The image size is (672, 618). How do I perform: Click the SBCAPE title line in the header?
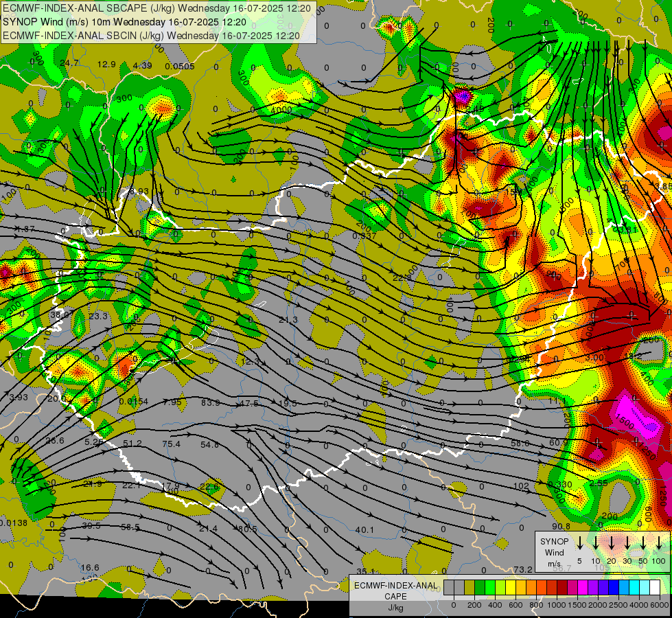point(157,8)
